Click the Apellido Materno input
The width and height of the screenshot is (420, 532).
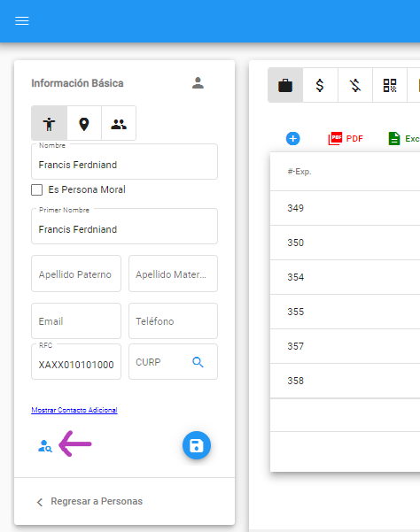(173, 274)
